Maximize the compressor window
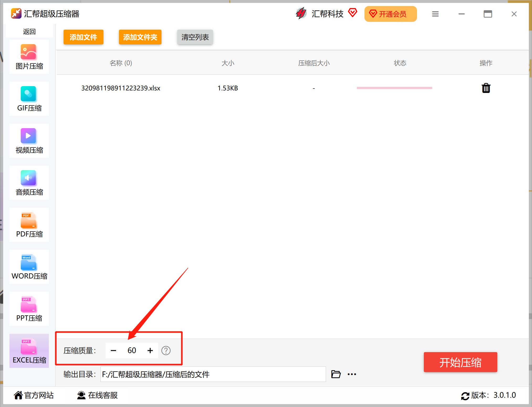Viewport: 532px width, 407px height. [488, 14]
